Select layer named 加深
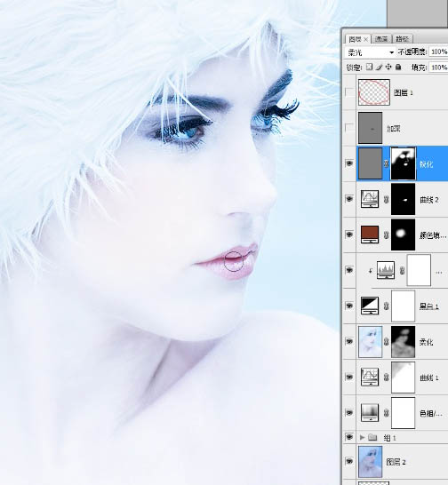 pyautogui.click(x=394, y=128)
